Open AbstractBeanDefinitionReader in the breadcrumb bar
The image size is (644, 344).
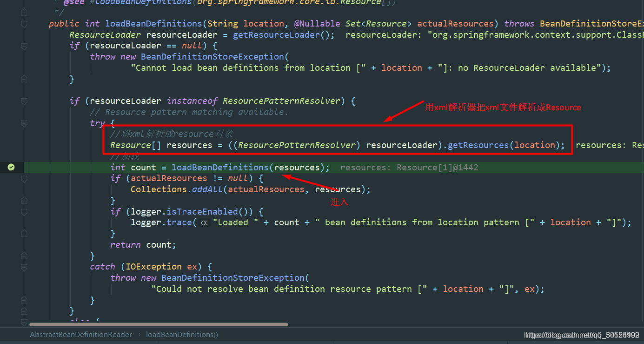(81, 334)
